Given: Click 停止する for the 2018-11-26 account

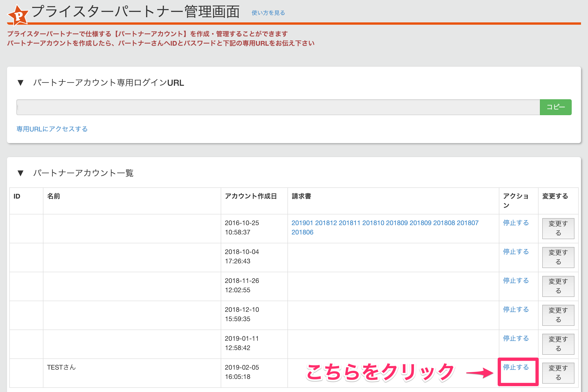Looking at the screenshot, I should pyautogui.click(x=516, y=281).
